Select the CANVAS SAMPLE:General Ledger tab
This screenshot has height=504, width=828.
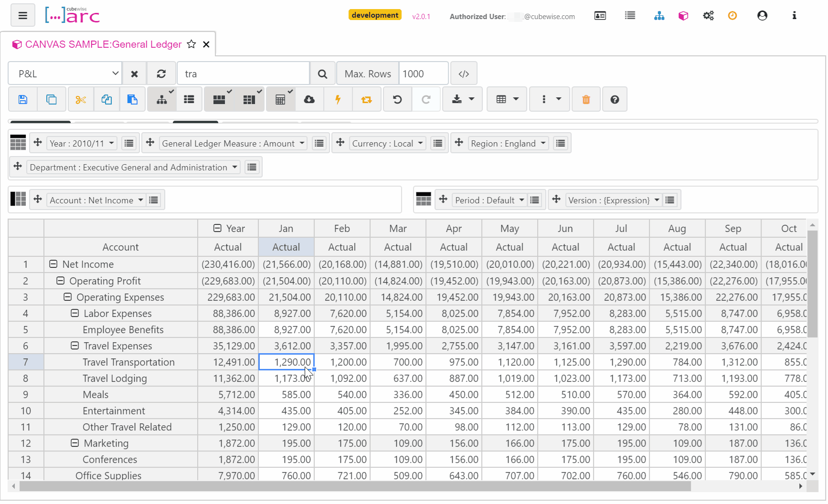pyautogui.click(x=103, y=44)
